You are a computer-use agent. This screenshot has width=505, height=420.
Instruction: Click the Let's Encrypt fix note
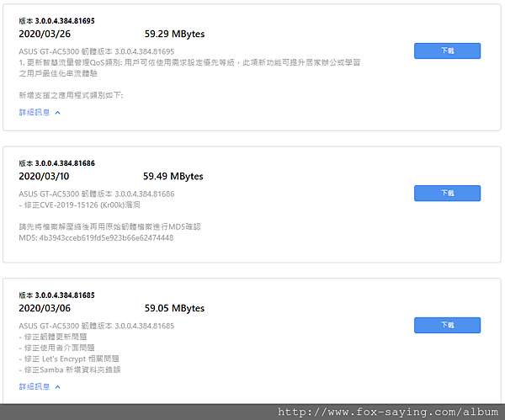pos(69,359)
